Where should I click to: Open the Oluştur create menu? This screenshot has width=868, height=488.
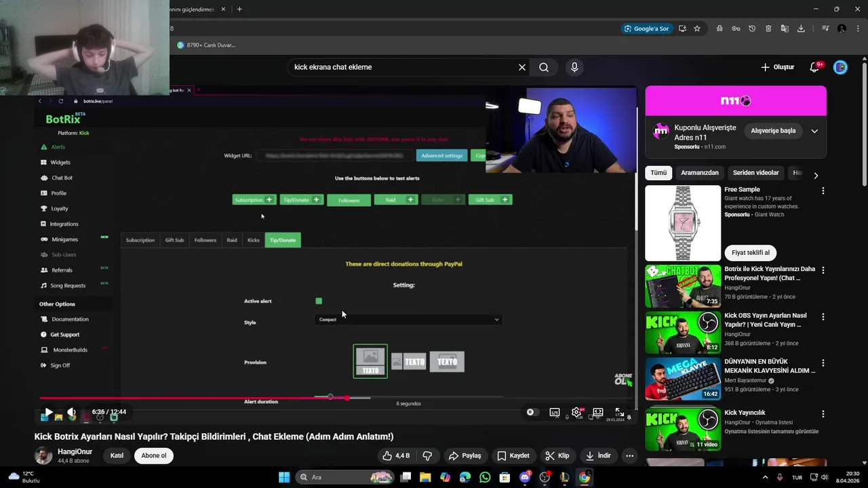click(777, 67)
